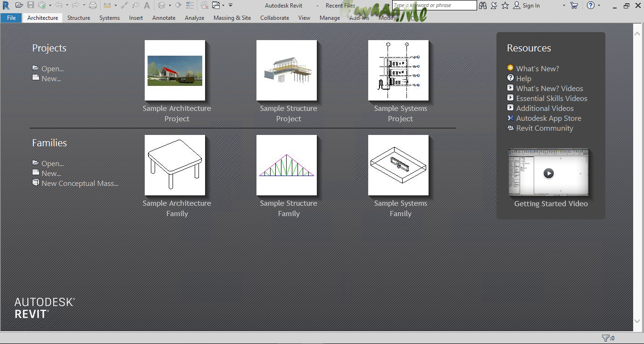Click the Section tool icon

pyautogui.click(x=178, y=5)
